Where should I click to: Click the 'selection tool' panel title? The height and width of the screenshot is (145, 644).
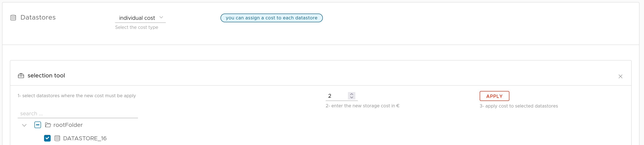[46, 76]
